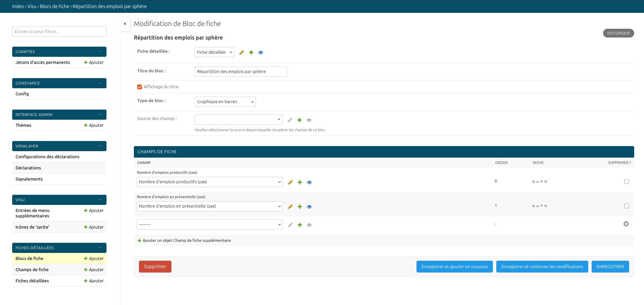Open Config under Constance
The height and width of the screenshot is (305, 644).
click(22, 94)
